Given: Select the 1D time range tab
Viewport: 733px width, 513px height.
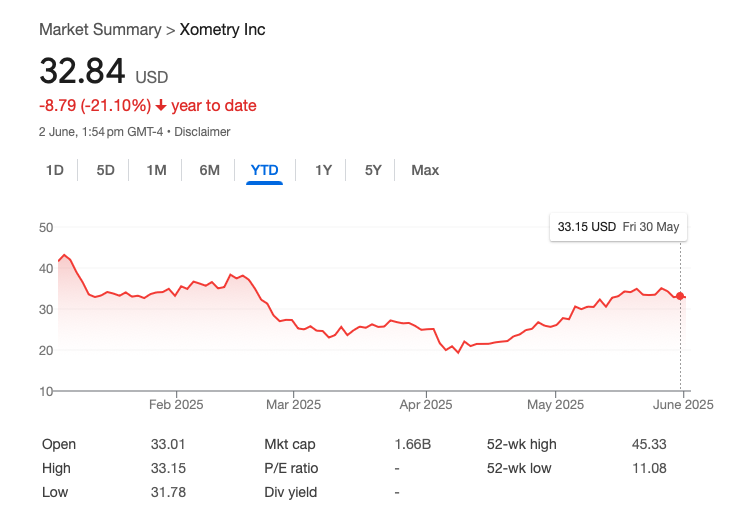Looking at the screenshot, I should pos(55,170).
